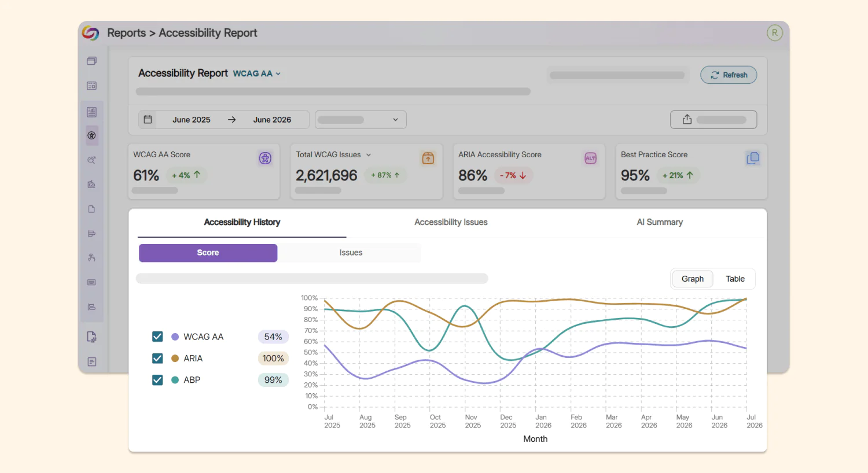Screen dimensions: 868x473
Task: Uncheck the WCAG AA series checkbox
Action: tap(157, 337)
